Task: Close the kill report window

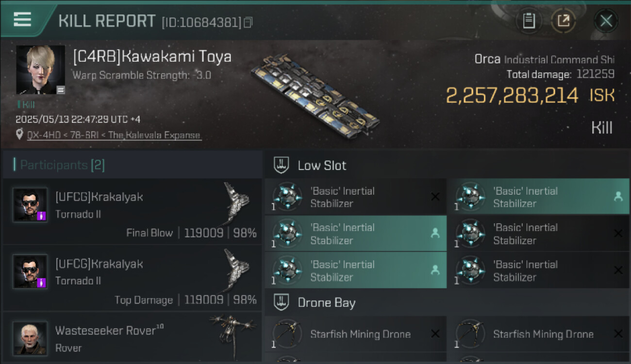Action: [606, 21]
